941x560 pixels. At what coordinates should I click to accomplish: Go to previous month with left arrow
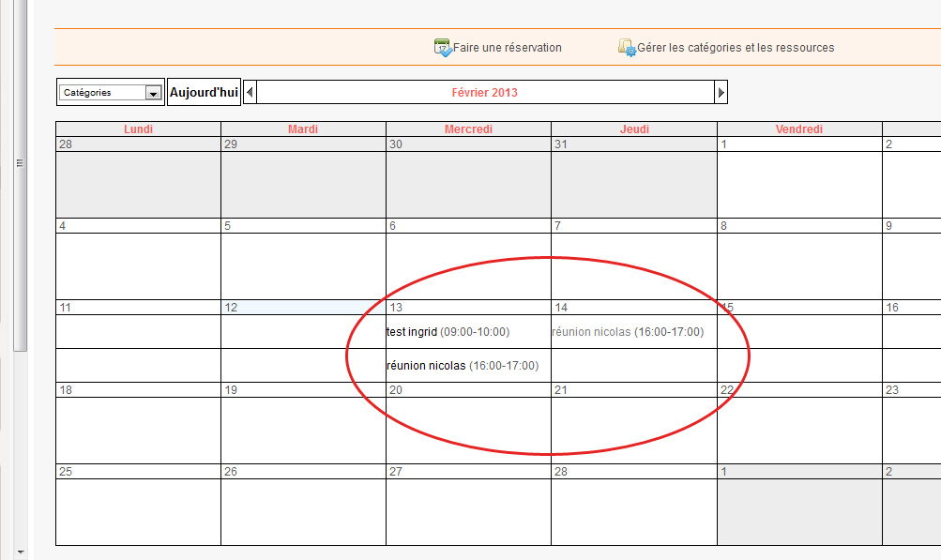tap(250, 92)
